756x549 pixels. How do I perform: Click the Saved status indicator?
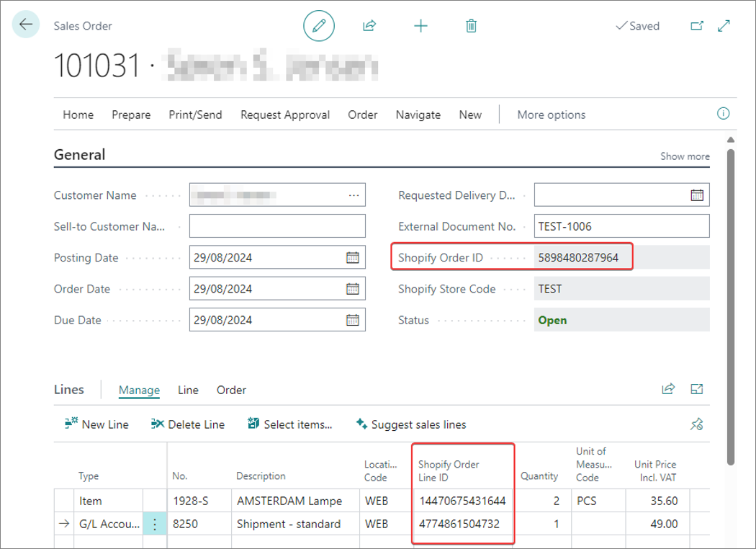(637, 25)
